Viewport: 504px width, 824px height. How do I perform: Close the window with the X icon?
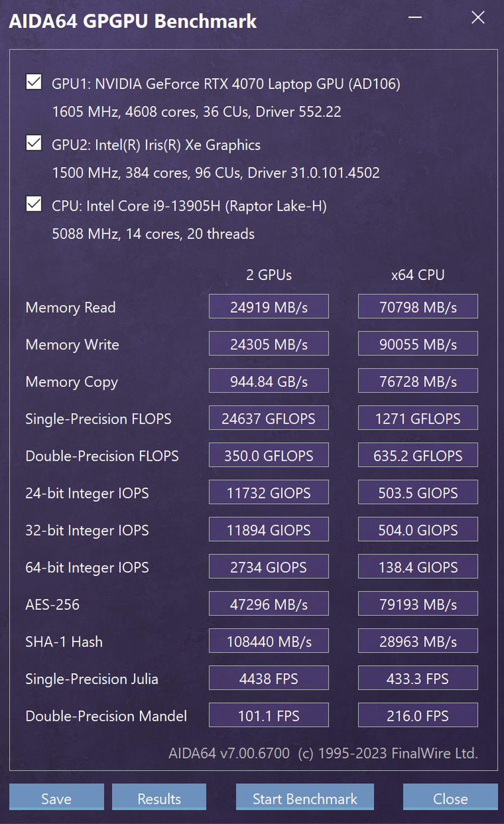478,18
